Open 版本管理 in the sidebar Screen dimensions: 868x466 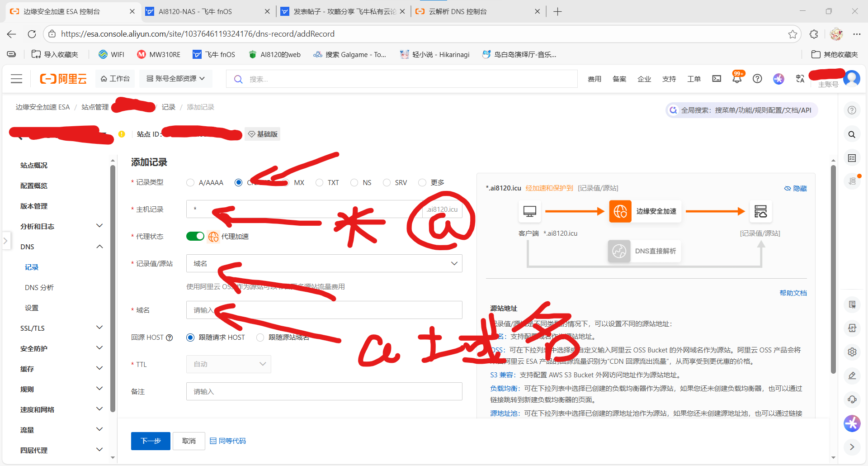pyautogui.click(x=34, y=206)
